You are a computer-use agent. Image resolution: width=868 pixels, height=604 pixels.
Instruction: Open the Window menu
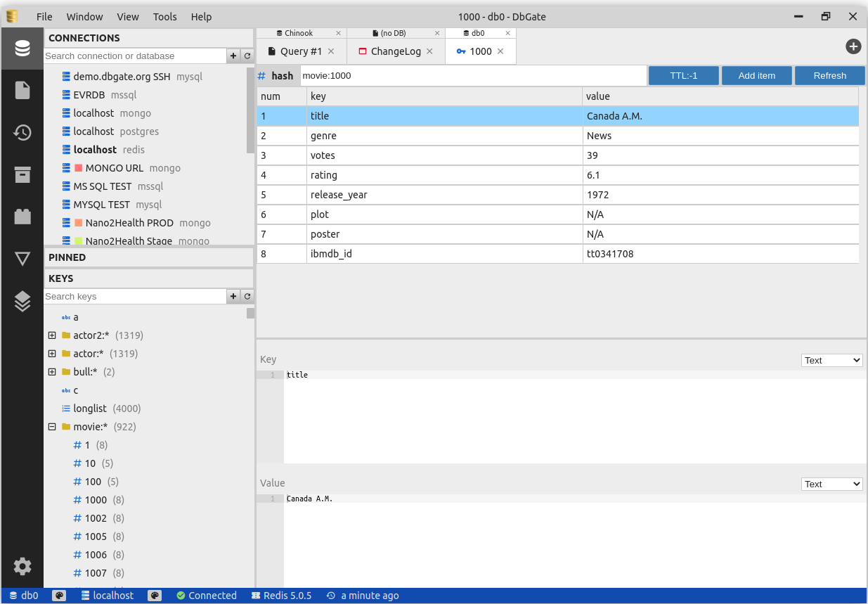pos(85,16)
